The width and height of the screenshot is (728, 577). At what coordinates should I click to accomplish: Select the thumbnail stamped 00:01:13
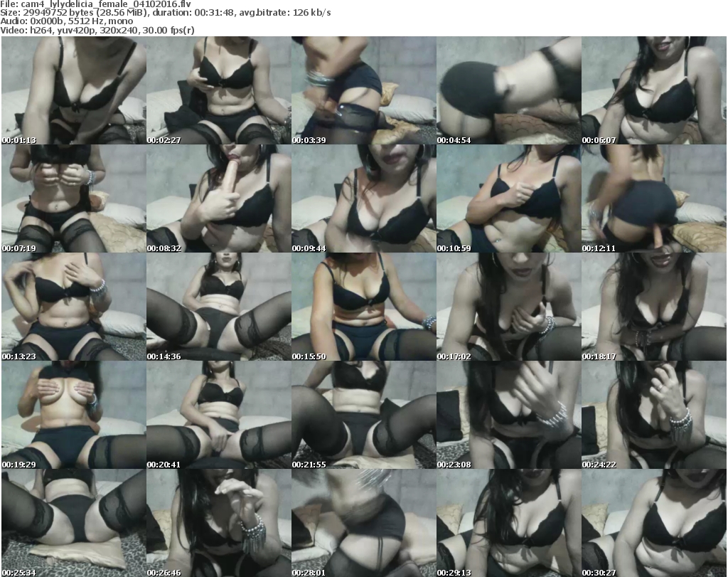(74, 90)
